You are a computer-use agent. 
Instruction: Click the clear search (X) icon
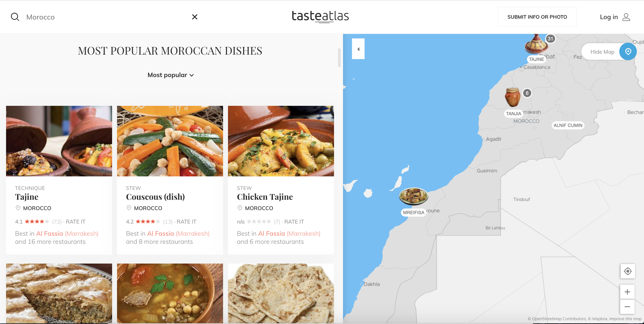tap(195, 17)
